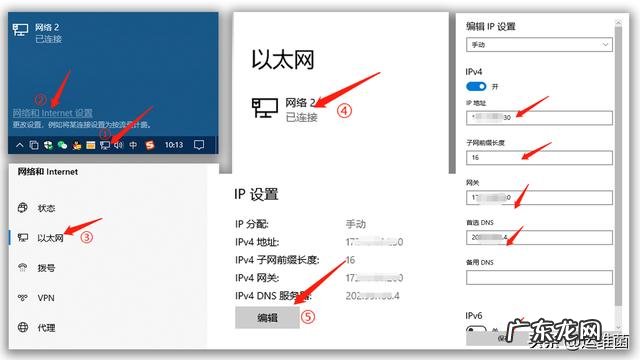The width and height of the screenshot is (640, 360).
Task: Open 代理 in settings sidebar
Action: coord(46,328)
